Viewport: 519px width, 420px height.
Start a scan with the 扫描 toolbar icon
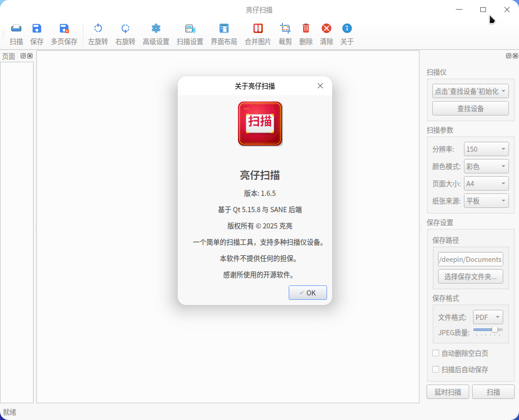16,34
